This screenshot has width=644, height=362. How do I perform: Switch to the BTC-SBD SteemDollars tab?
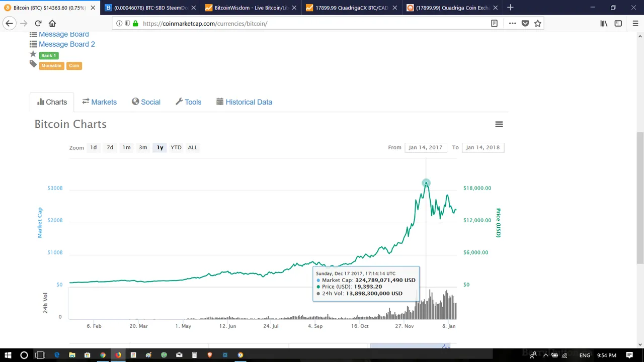click(151, 8)
